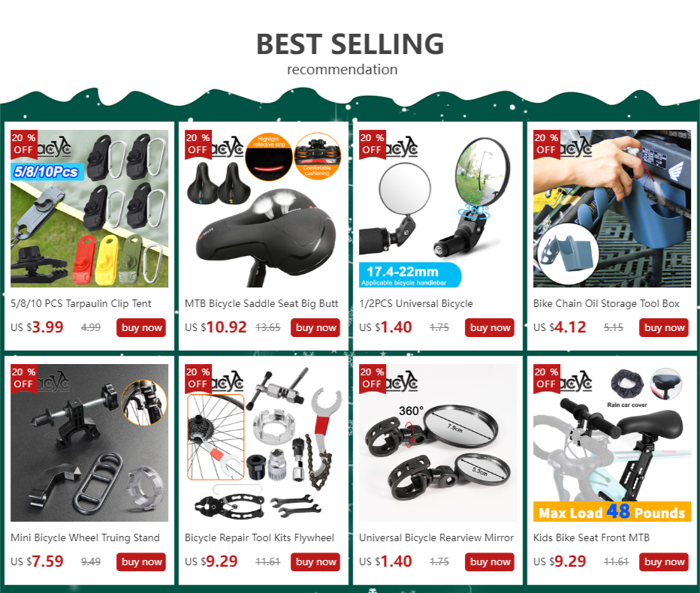Screen dimensions: 700x593
Task: Click buy now for MTB Bicycle Saddle Seat
Action: point(315,327)
